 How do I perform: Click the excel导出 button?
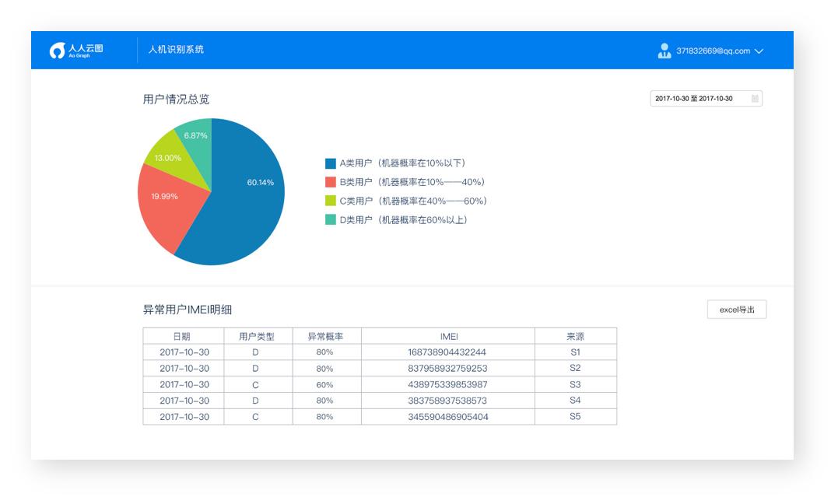[736, 310]
